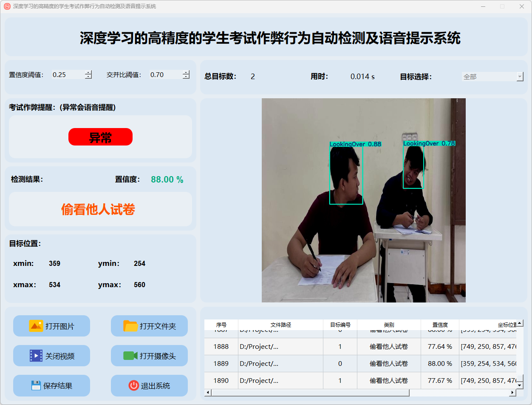The height and width of the screenshot is (405, 532).
Task: Click the 类别 column header
Action: tap(389, 325)
